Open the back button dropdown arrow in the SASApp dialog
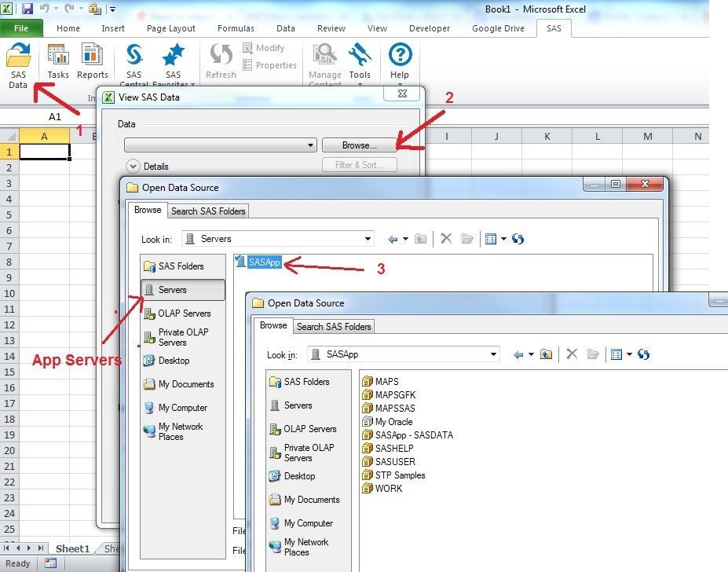Screen dimensions: 728x572 [x=531, y=354]
